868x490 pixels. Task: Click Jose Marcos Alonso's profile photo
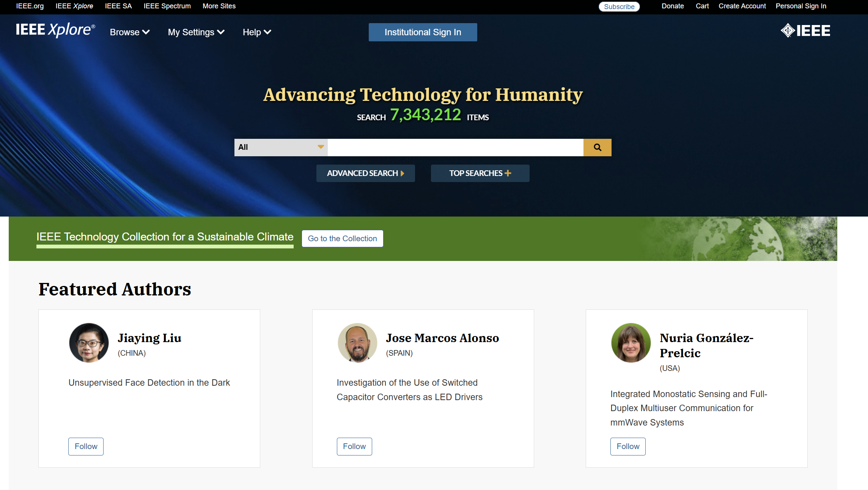[x=357, y=343]
